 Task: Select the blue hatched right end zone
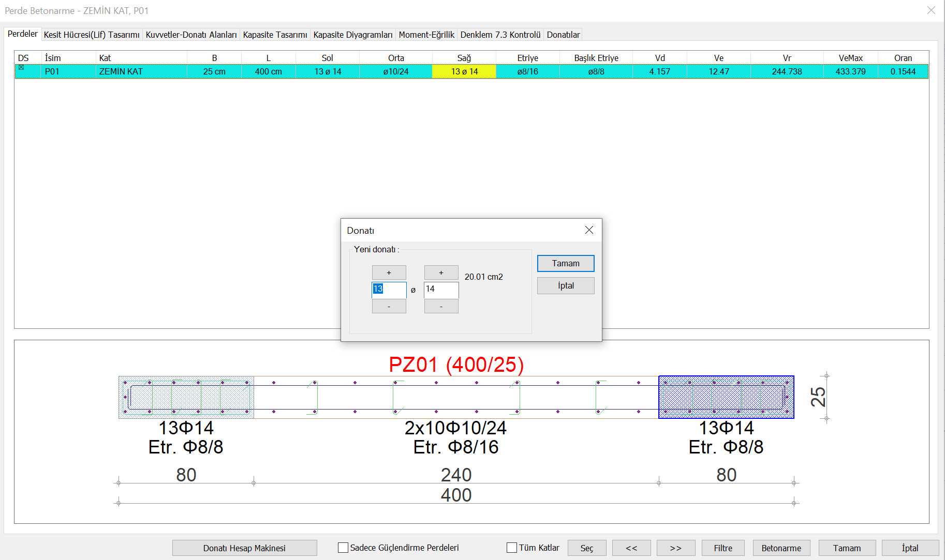click(x=726, y=397)
